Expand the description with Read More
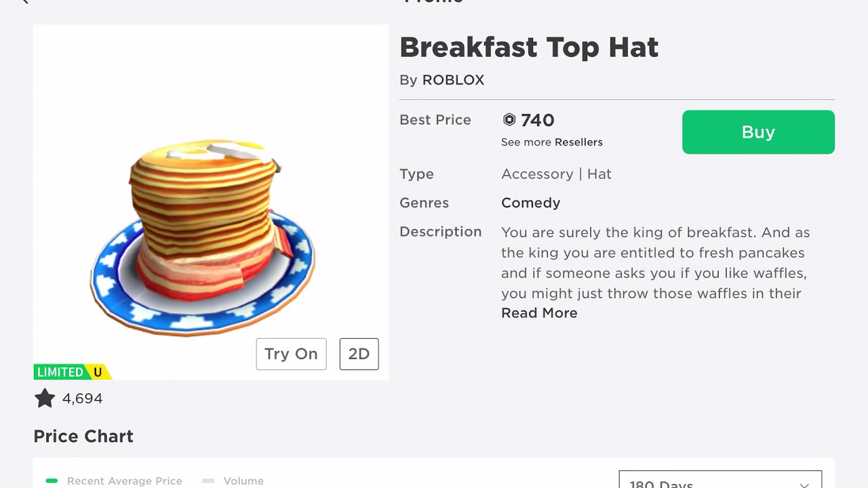Screen dimensions: 868x488 point(539,313)
